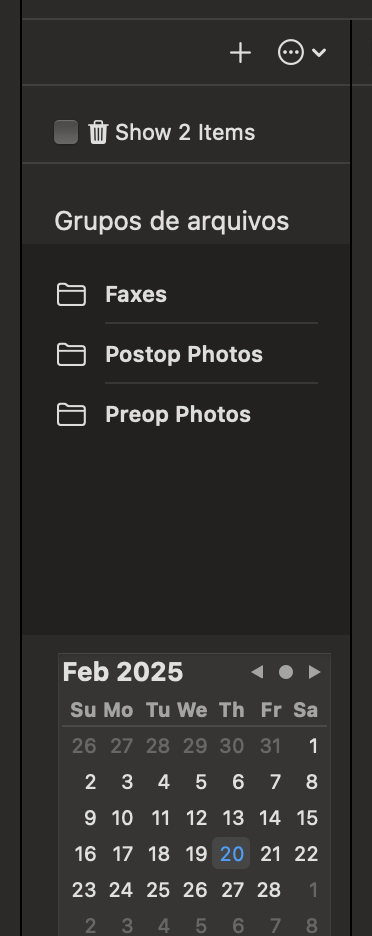Click the Postop Photos folder icon
This screenshot has width=372, height=936.
coord(71,355)
